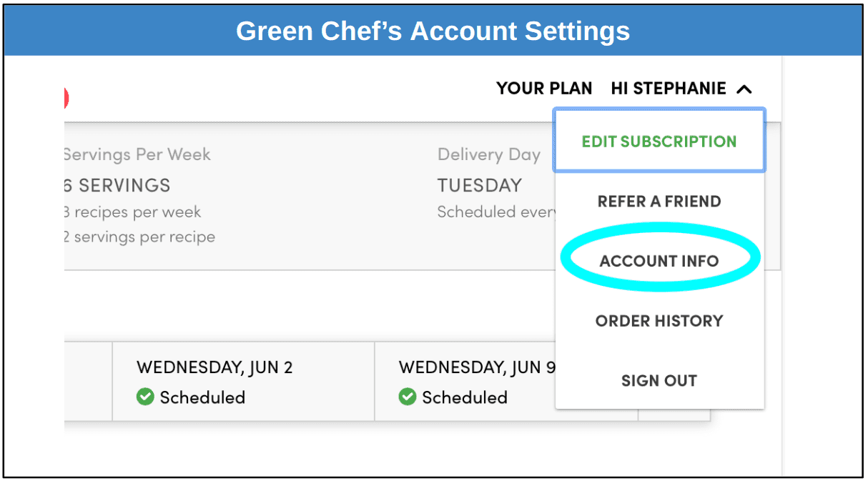Choose Sign Out in menu

pos(659,381)
